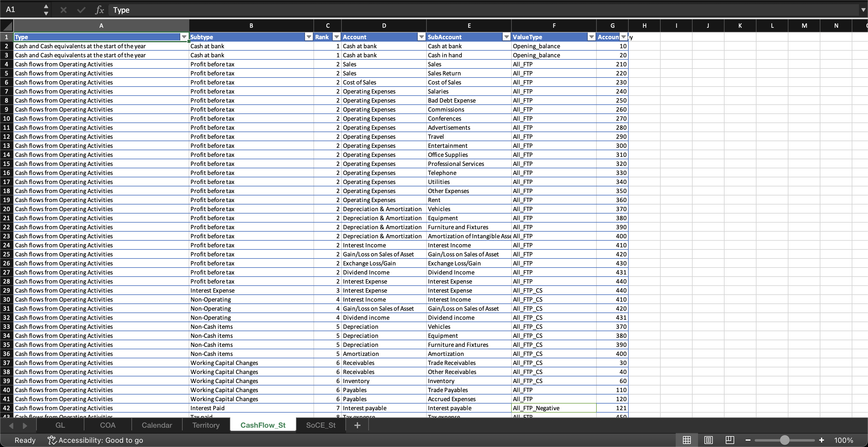The height and width of the screenshot is (447, 868).
Task: Click the 'Trade Receivables' cell
Action: [469, 363]
